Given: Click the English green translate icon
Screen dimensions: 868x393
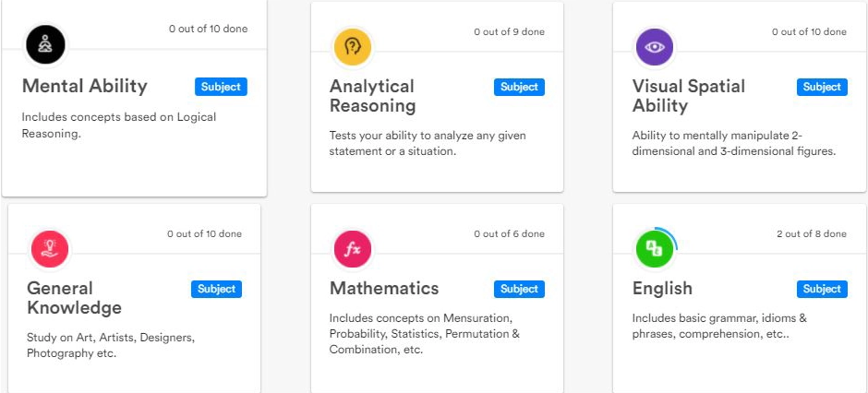Looking at the screenshot, I should click(x=655, y=248).
